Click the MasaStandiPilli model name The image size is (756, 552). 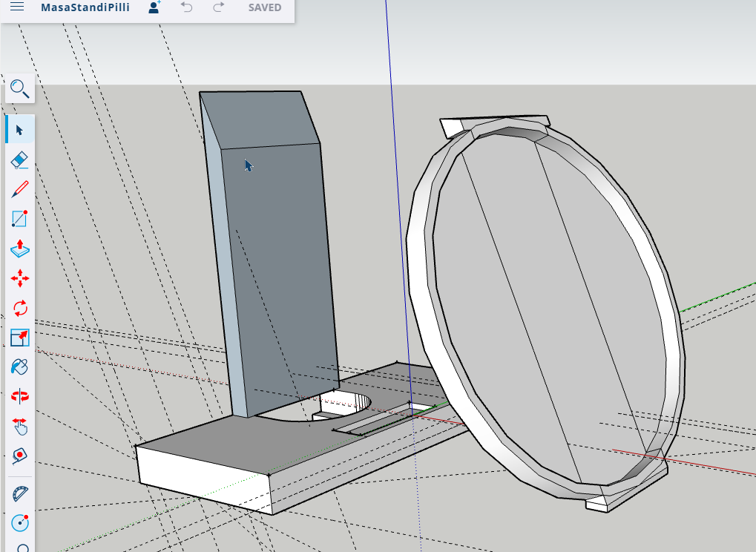coord(85,7)
